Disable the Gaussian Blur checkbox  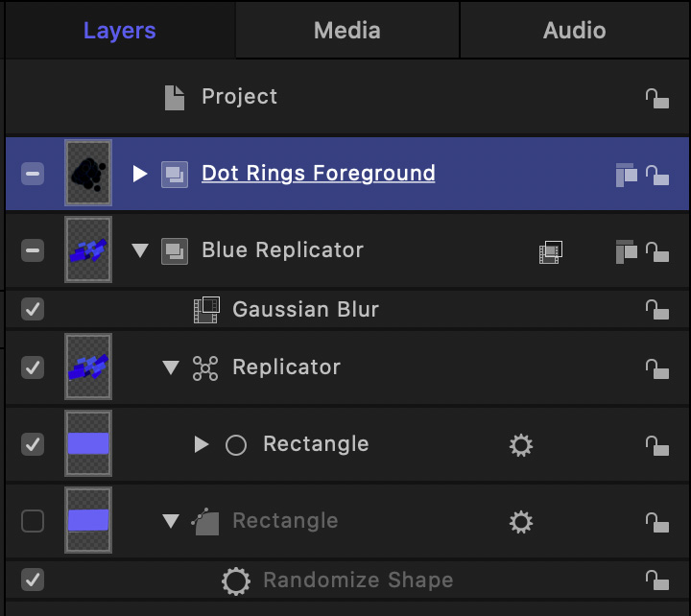33,309
